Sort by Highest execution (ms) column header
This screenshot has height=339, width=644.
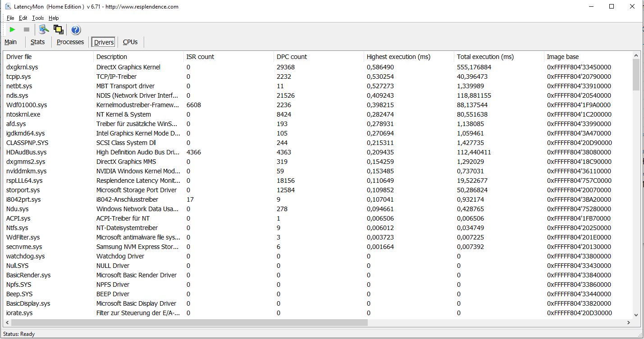tap(409, 57)
